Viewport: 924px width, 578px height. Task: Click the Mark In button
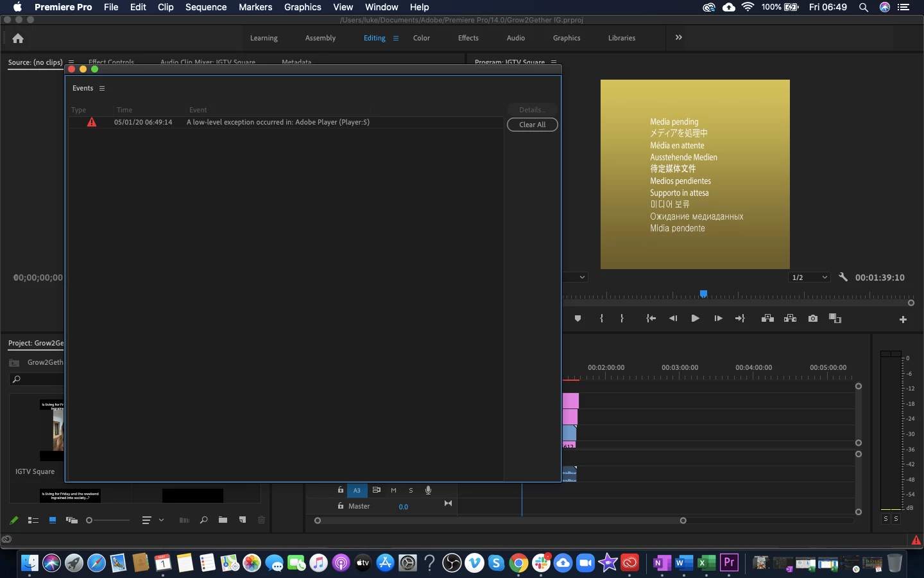click(601, 319)
